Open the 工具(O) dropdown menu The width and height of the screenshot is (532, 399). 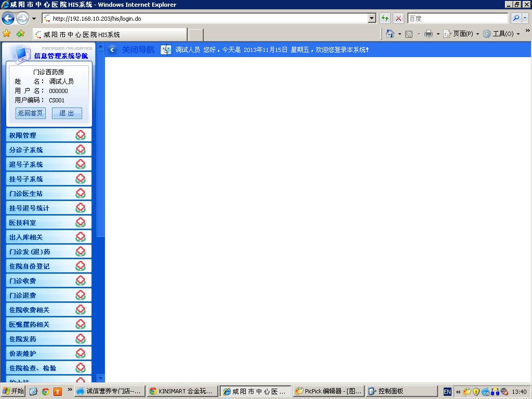502,34
